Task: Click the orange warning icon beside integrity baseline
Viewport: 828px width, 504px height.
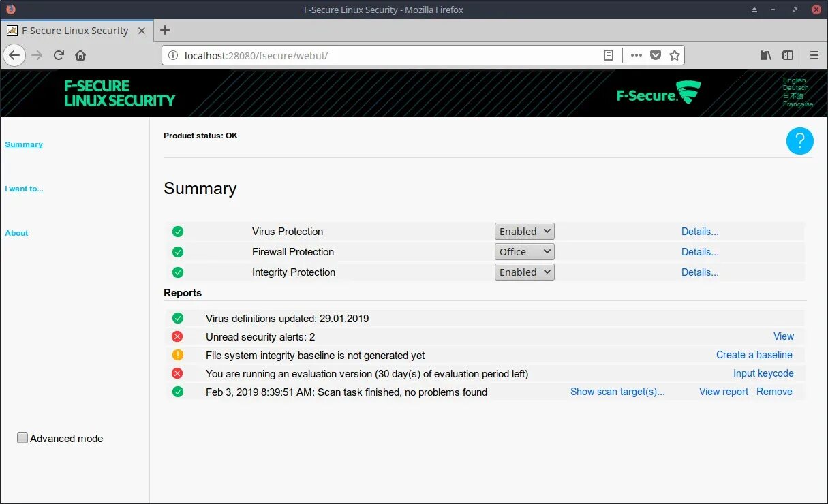Action: [x=177, y=355]
